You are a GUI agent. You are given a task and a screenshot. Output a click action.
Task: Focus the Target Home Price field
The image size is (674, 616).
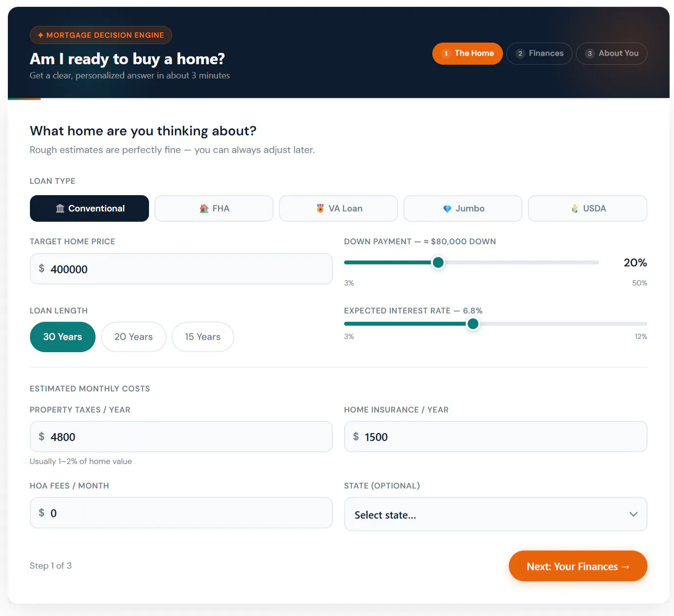(181, 269)
